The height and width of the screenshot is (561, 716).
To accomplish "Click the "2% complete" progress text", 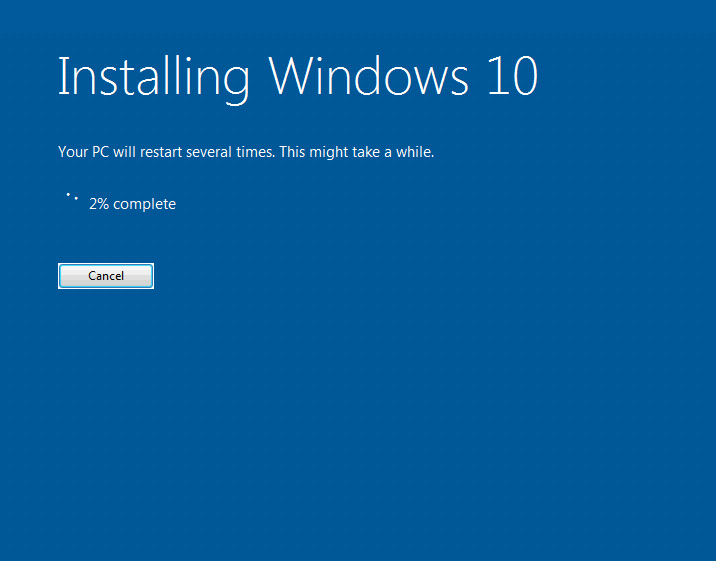I will [132, 204].
